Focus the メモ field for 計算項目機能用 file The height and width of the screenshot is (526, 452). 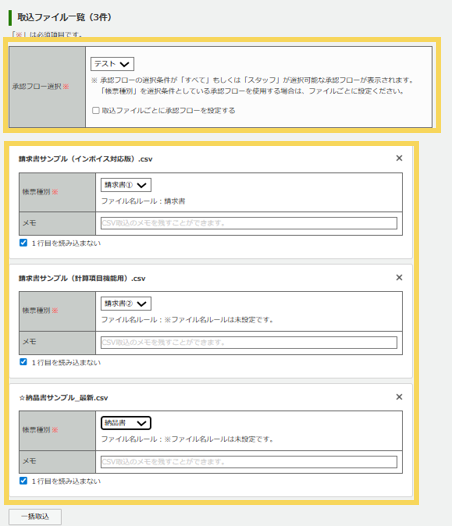point(249,343)
